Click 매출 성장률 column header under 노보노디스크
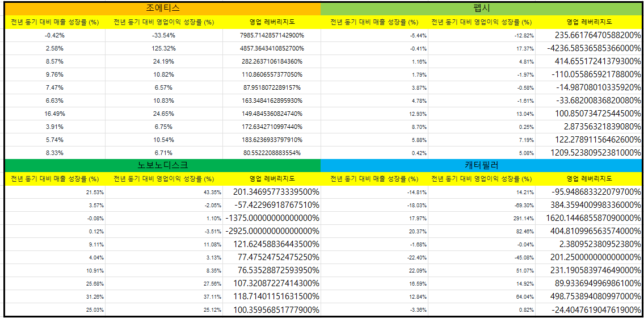 click(x=55, y=179)
